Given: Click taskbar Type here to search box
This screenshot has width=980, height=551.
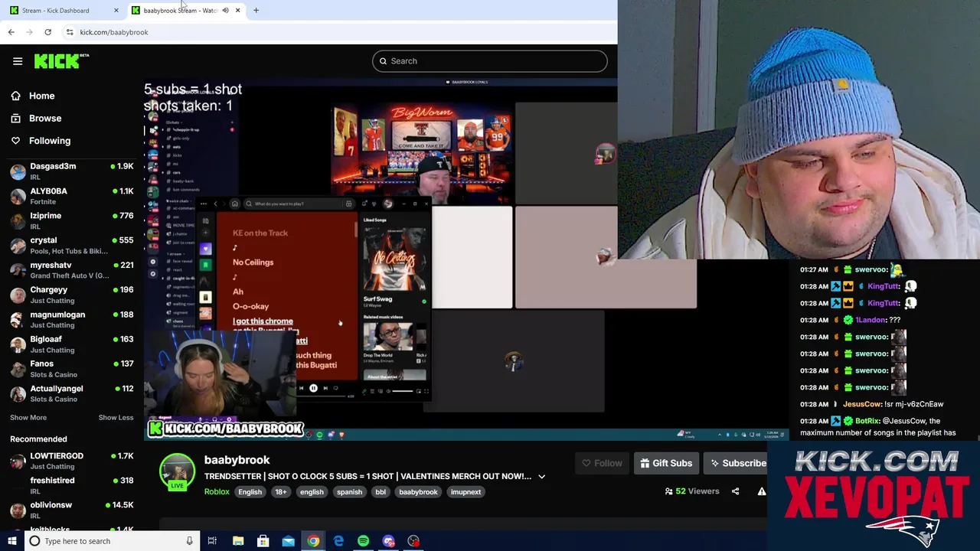Looking at the screenshot, I should pos(112,541).
